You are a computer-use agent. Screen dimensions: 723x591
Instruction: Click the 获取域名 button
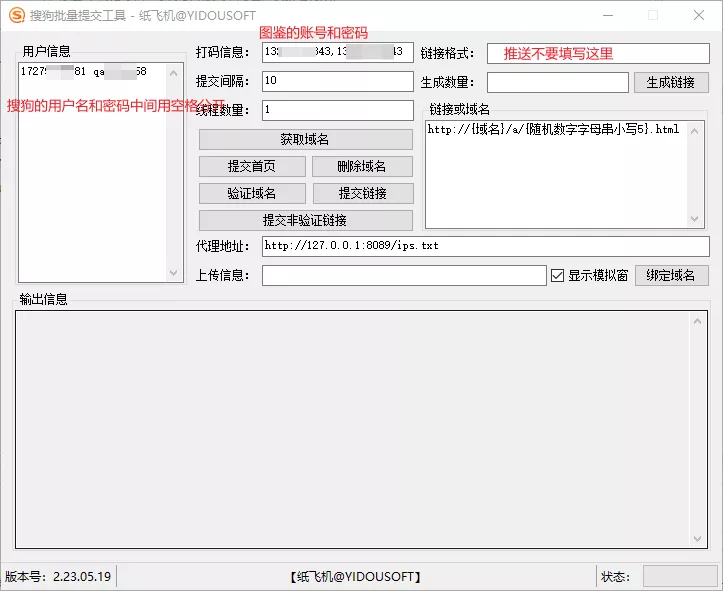point(306,139)
